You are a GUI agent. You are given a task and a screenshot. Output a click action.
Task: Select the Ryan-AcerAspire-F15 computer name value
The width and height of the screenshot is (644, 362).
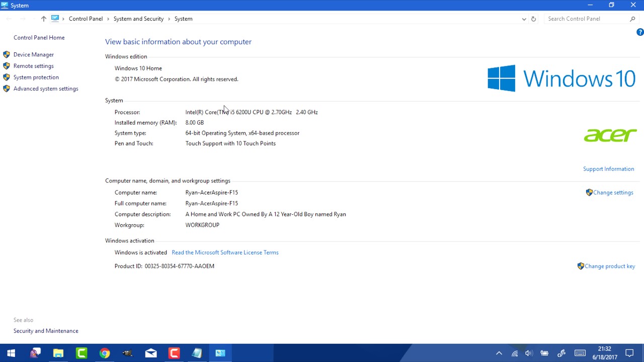(211, 193)
